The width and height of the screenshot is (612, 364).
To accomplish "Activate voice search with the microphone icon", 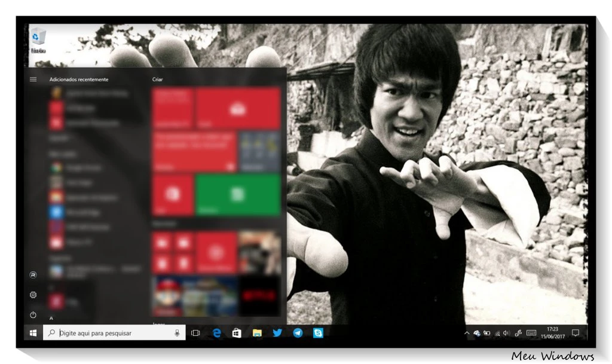I will (x=175, y=333).
